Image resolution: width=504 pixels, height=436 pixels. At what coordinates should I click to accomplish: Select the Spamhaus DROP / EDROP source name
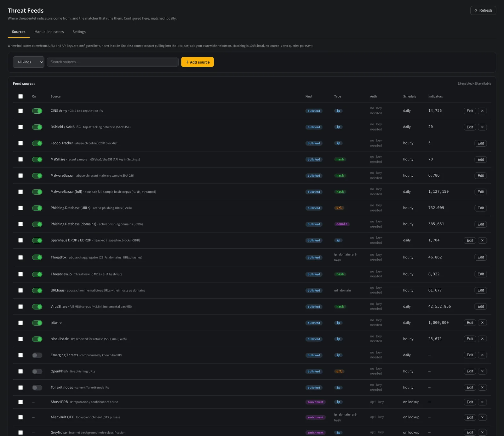(x=71, y=240)
